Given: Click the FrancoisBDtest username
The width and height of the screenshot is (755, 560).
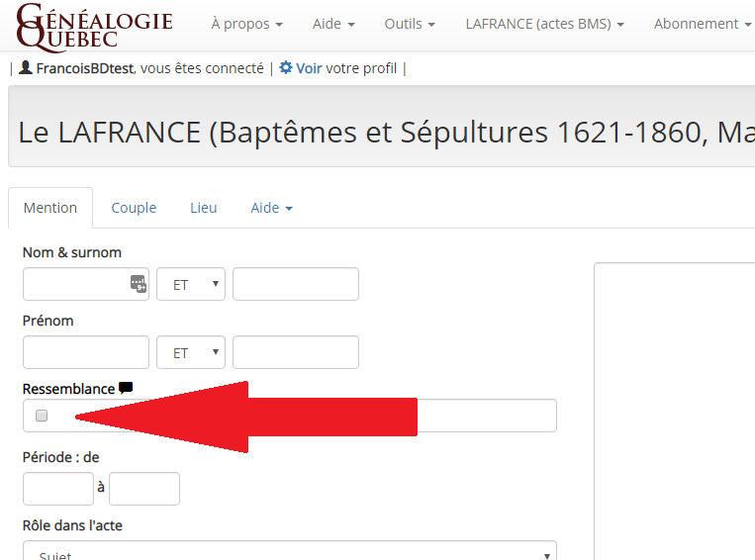Looking at the screenshot, I should click(x=85, y=68).
